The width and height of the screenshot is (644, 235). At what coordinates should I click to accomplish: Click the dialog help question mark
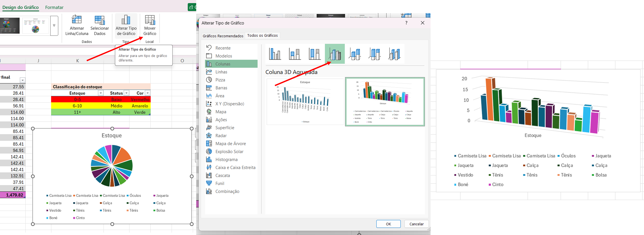point(406,23)
